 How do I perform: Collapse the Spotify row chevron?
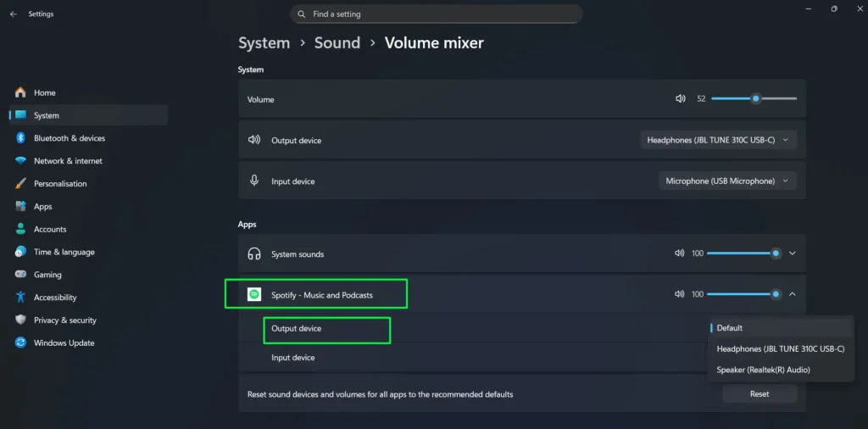coord(793,294)
